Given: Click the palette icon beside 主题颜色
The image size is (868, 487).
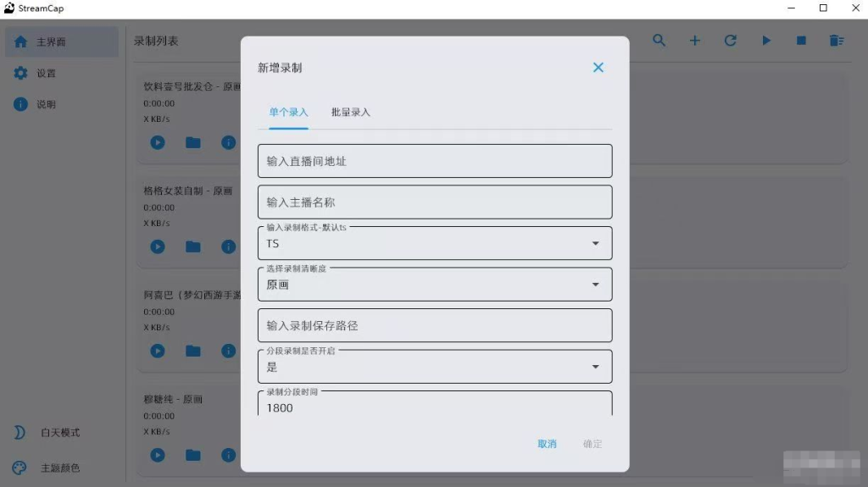Looking at the screenshot, I should (19, 468).
